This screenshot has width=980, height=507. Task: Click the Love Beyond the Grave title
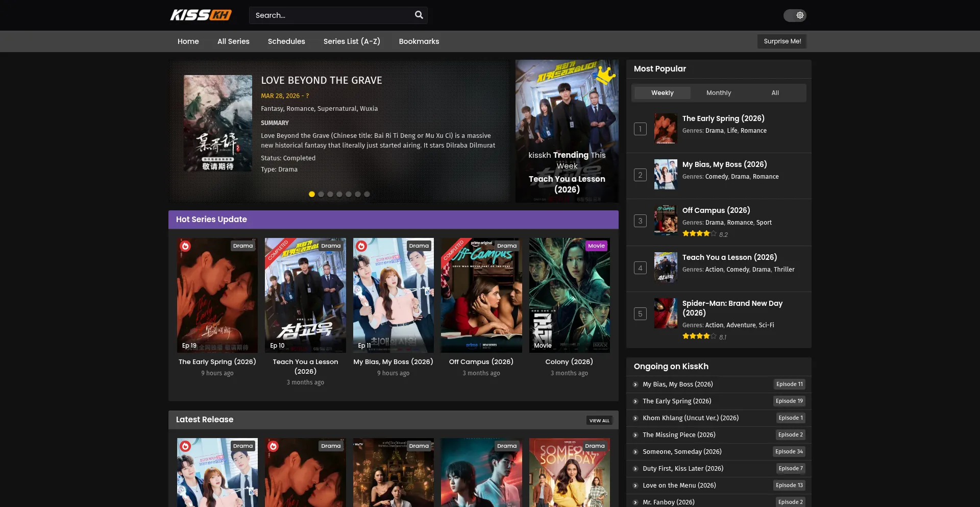[x=322, y=80]
